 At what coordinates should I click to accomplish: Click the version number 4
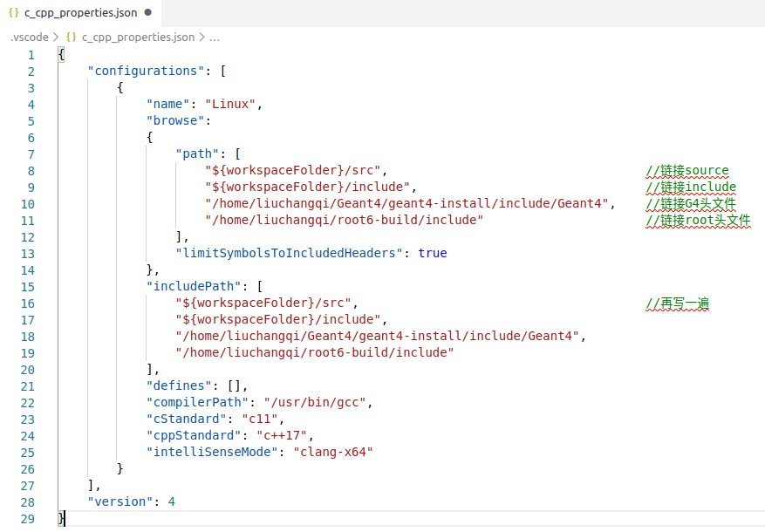(172, 501)
